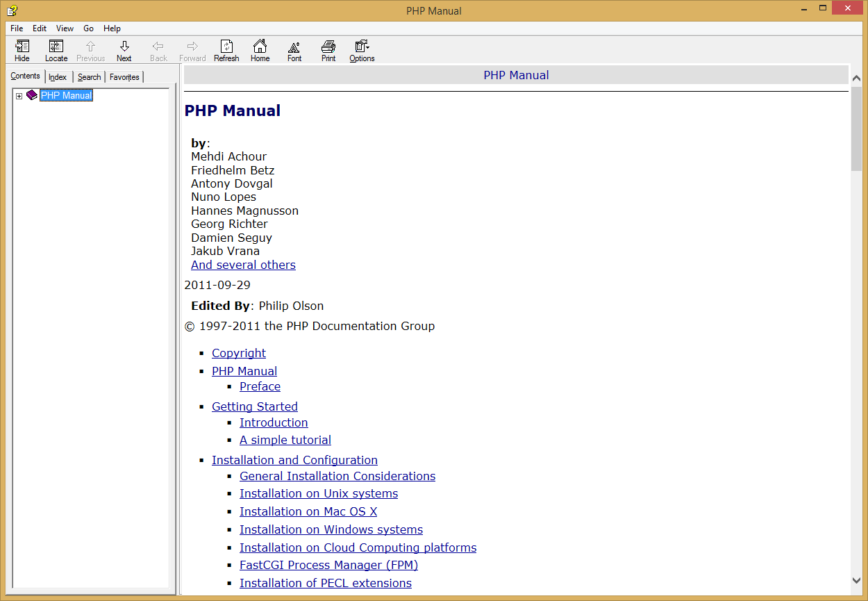Click the scrollbar down arrow
Viewport: 868px width, 601px height.
coord(856,580)
